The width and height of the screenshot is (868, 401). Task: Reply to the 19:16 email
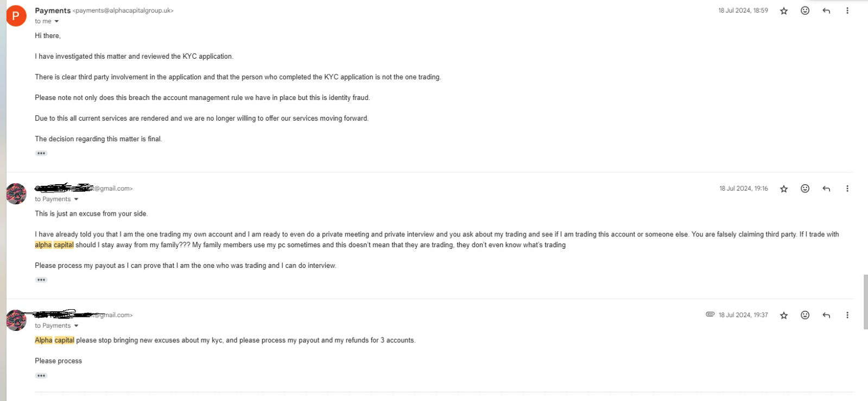[x=826, y=189]
